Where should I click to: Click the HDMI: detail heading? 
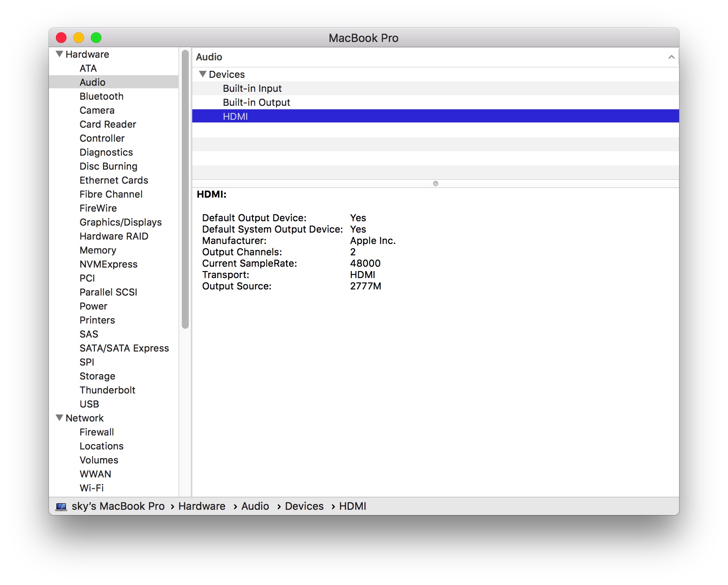pyautogui.click(x=211, y=194)
